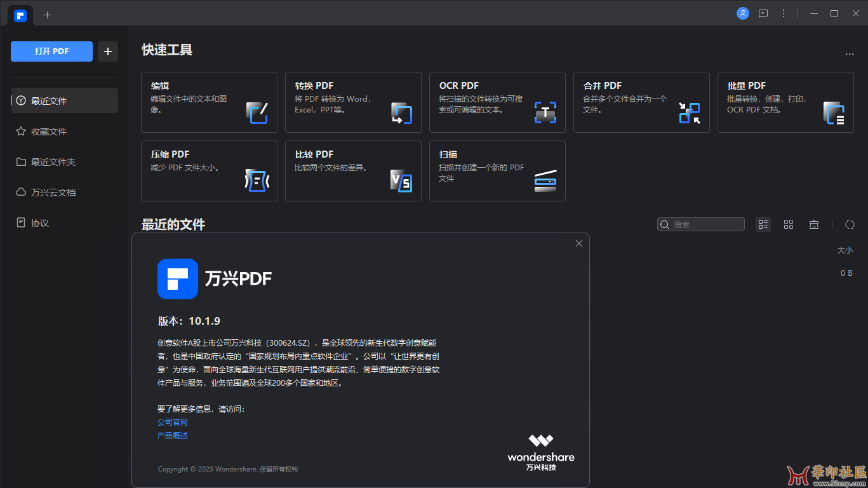
Task: Click the edit pencil icon
Action: [x=257, y=113]
